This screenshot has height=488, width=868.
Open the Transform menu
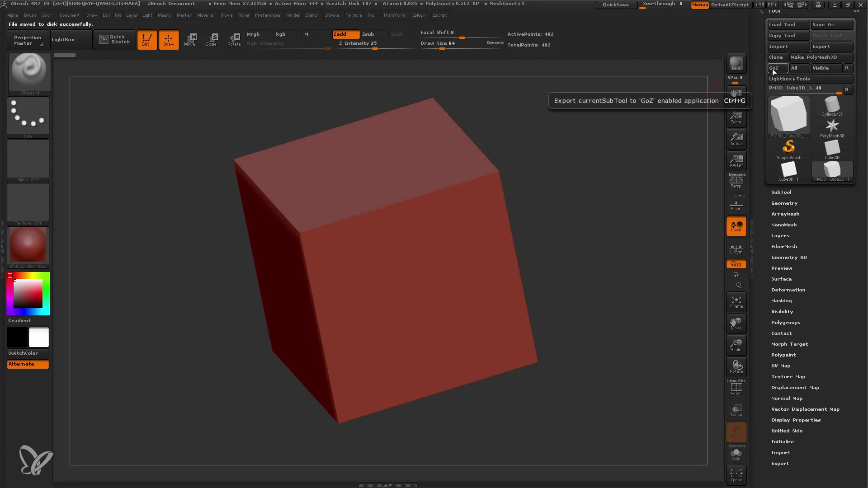394,15
